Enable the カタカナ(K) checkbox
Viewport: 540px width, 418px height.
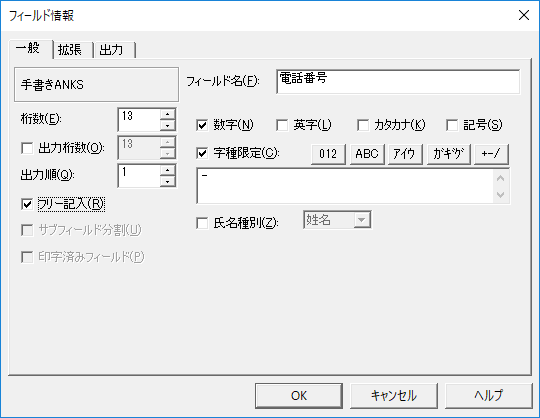coord(363,125)
